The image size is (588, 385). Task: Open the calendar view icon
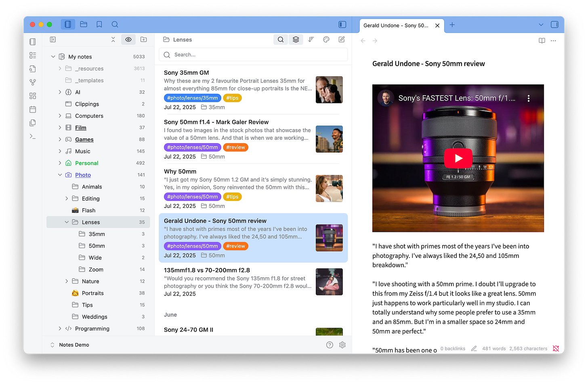(x=32, y=109)
